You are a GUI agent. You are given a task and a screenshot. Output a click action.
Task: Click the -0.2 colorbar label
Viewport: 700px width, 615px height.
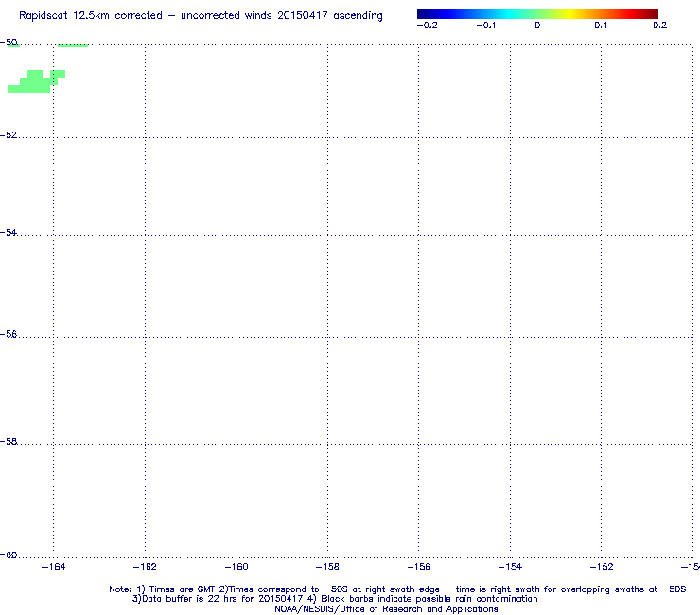tap(427, 26)
